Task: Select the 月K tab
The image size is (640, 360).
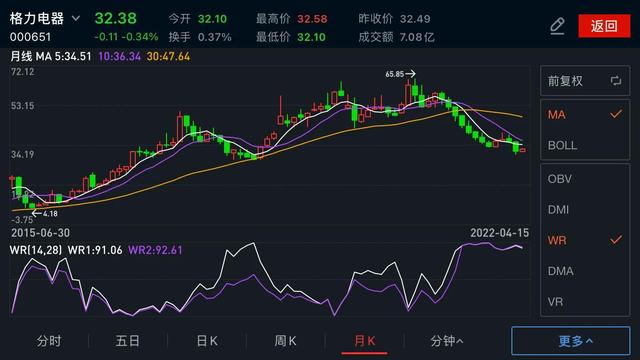Action: [364, 341]
